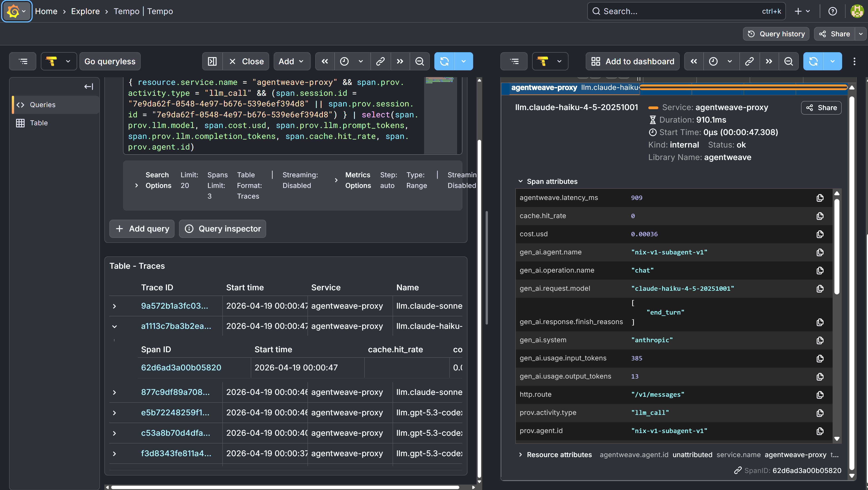Open left pane Tempo datasource picker
This screenshot has height=490, width=868.
tap(59, 61)
